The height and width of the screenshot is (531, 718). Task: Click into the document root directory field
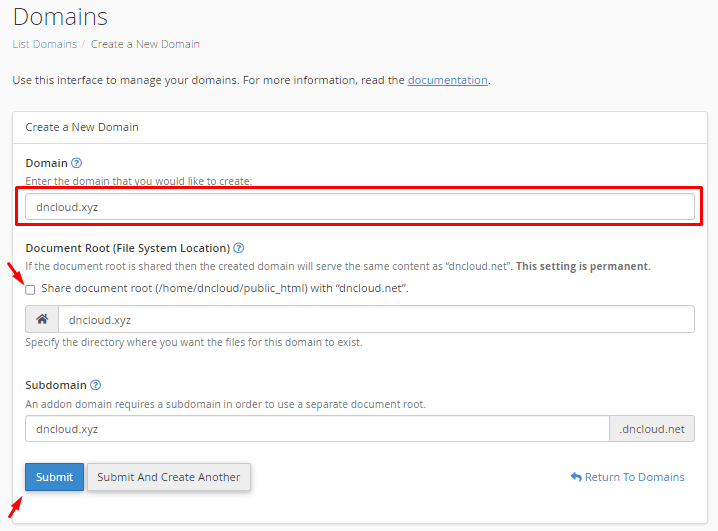376,320
